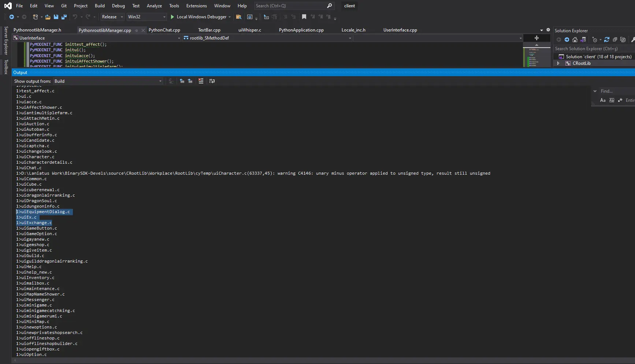Click the Go To Previous Message icon

[182, 81]
